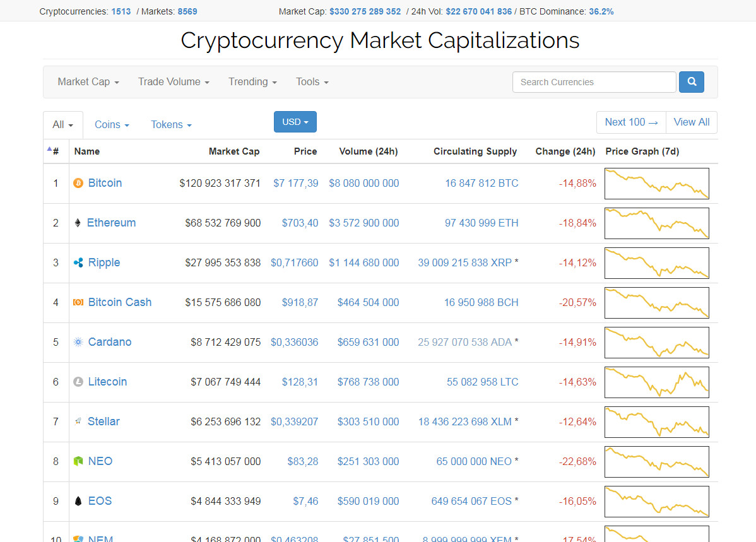Click the EOS logo icon

click(x=78, y=501)
